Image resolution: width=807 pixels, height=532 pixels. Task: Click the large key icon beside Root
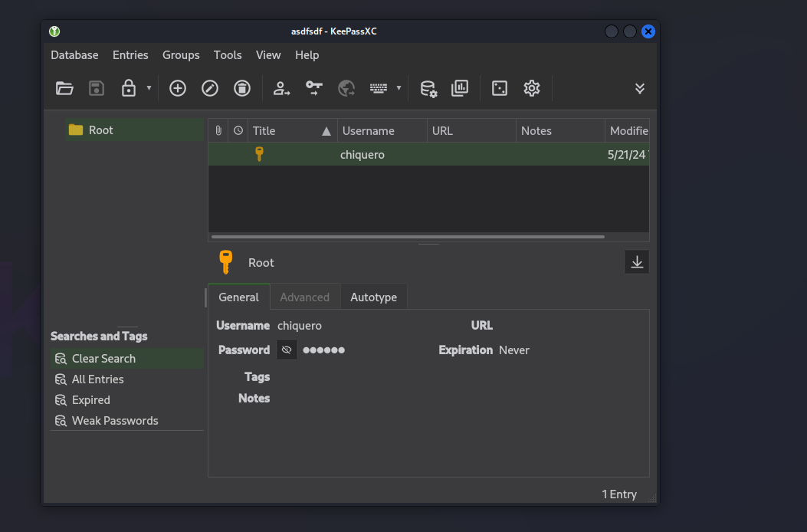point(225,262)
